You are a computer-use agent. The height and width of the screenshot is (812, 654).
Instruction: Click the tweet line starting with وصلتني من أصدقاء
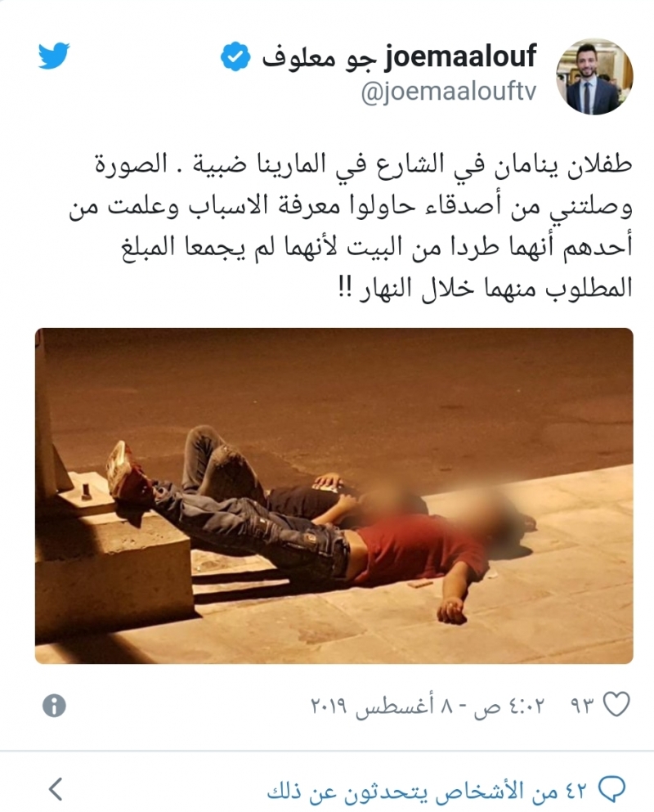pyautogui.click(x=351, y=205)
